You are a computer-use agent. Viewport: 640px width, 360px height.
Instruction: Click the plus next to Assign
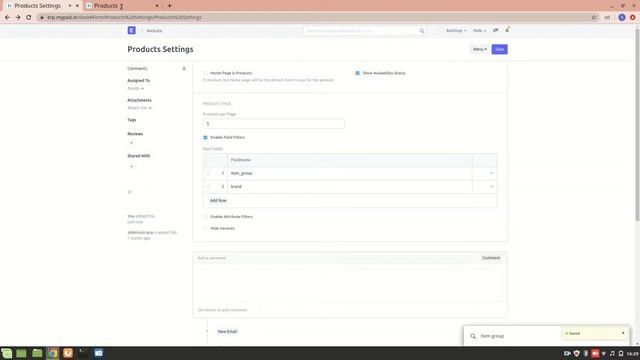tap(142, 89)
